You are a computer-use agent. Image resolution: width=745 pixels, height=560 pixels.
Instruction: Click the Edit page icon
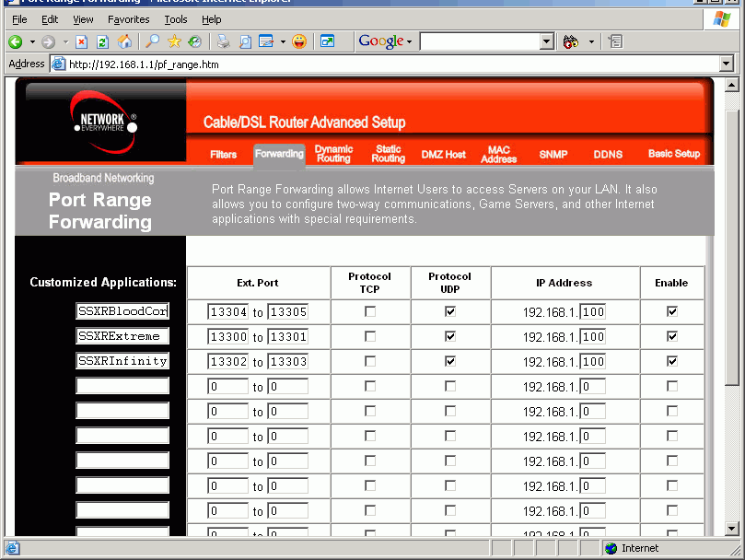pyautogui.click(x=266, y=41)
